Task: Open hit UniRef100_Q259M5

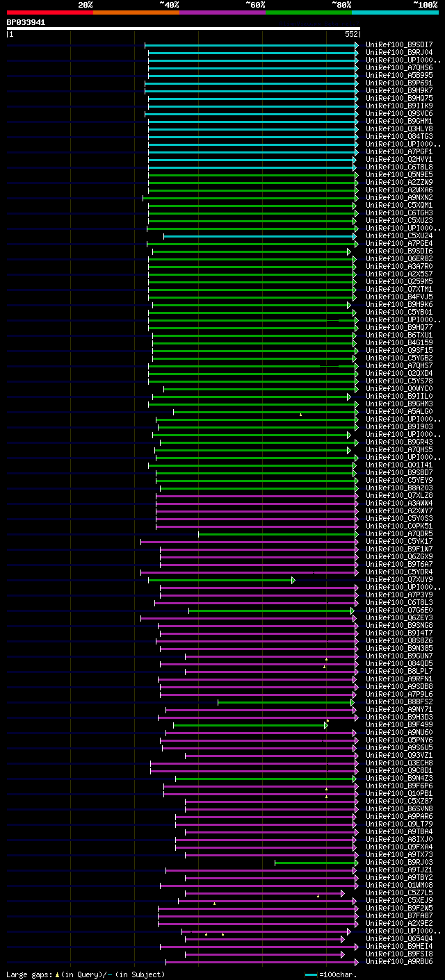Action: coord(399,281)
